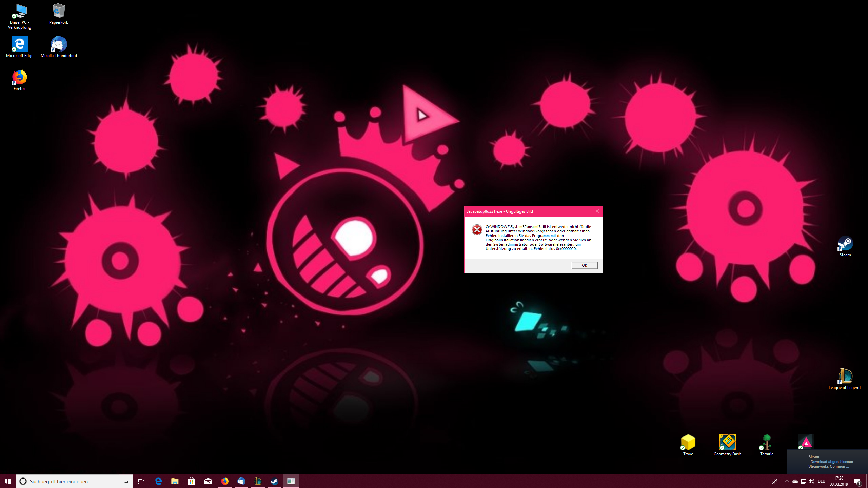The width and height of the screenshot is (868, 488).
Task: Open the Papierkorb recycle bin
Action: (59, 11)
